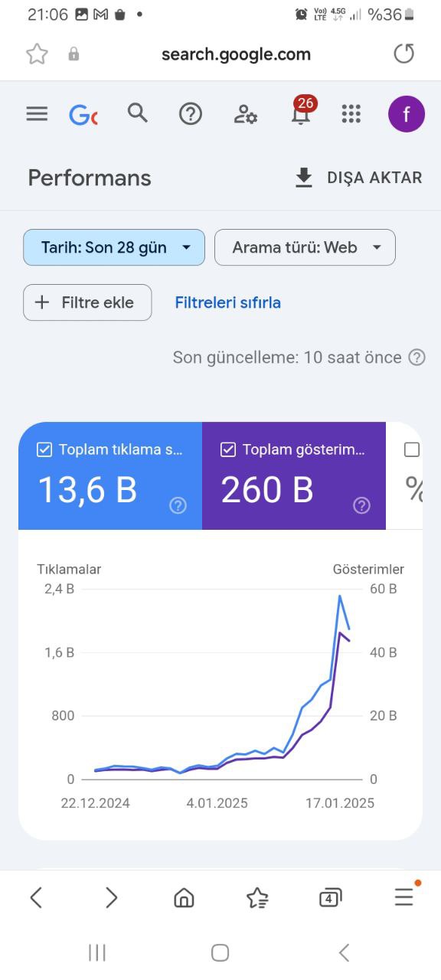Uncheck Toplam tıklama sayısı checkbox

click(44, 449)
